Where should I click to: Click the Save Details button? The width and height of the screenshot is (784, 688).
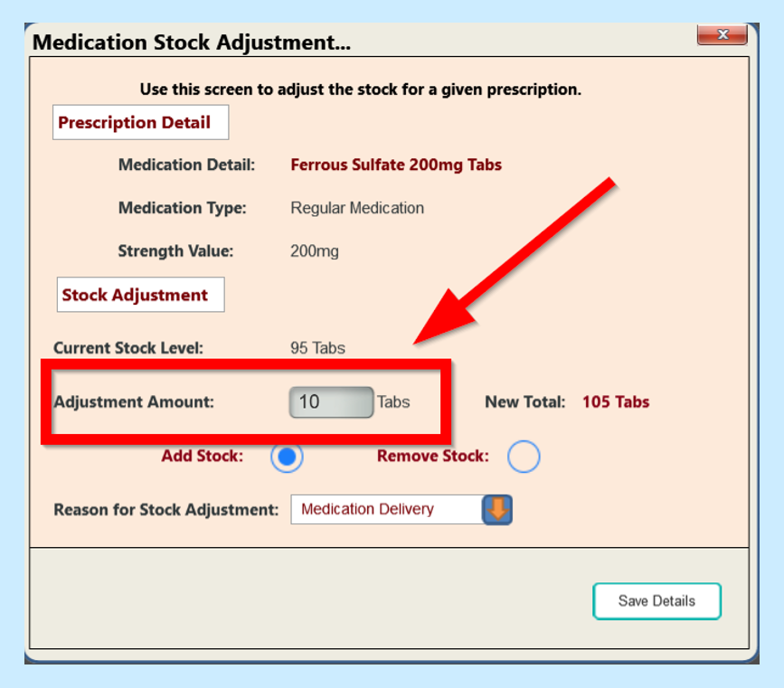click(x=656, y=601)
